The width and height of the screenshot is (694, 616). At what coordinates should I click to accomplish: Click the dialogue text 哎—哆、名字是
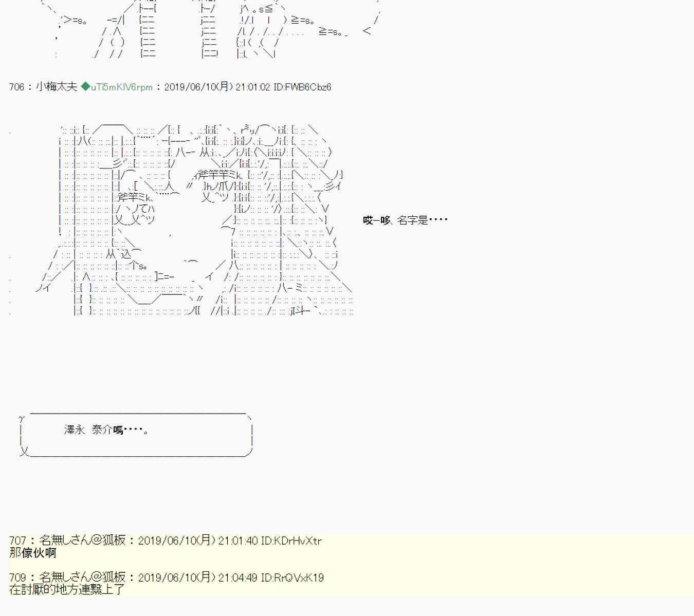point(405,220)
